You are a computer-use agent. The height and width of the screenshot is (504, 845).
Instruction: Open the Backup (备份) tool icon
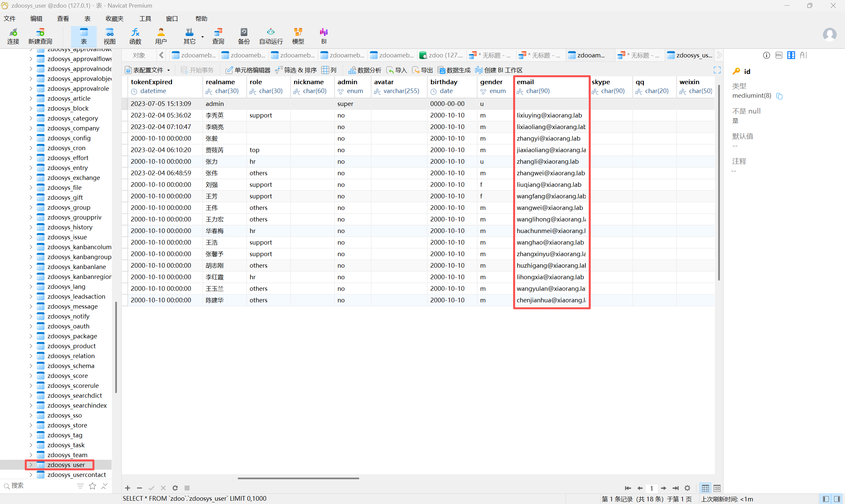[x=244, y=36]
